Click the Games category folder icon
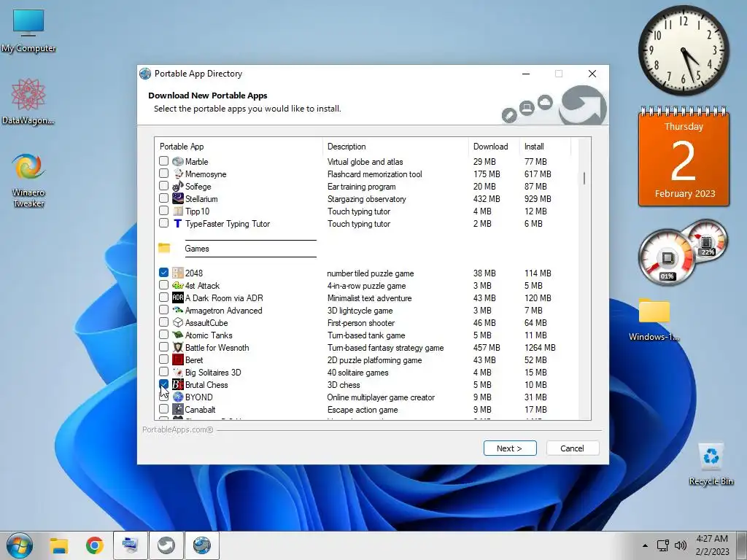747x560 pixels. point(164,248)
